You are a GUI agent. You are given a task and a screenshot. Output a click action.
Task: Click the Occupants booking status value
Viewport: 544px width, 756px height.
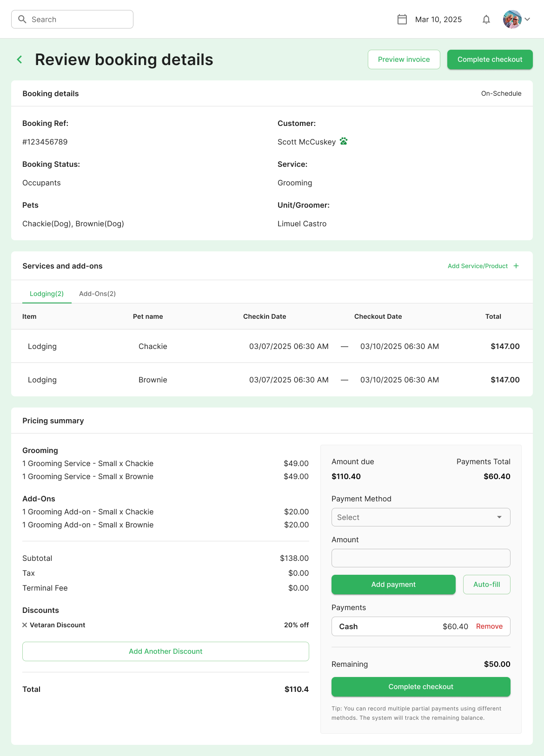tap(41, 183)
